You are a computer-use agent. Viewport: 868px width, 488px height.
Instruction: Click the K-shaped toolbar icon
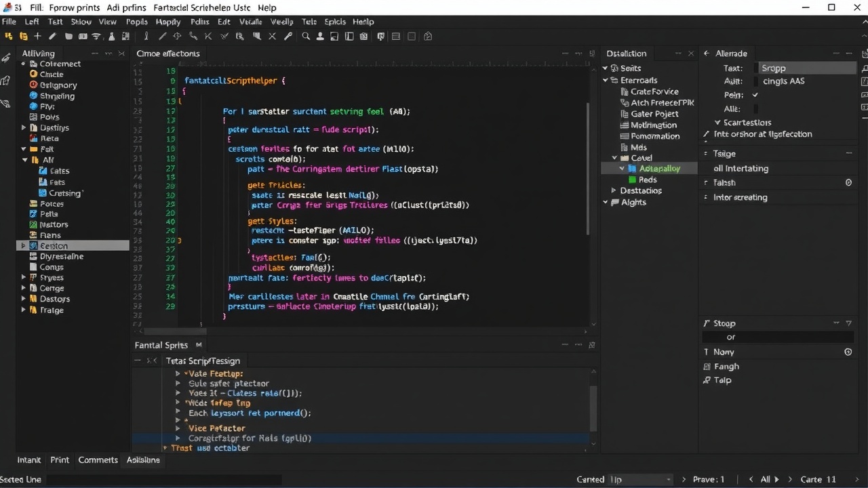[x=208, y=37]
